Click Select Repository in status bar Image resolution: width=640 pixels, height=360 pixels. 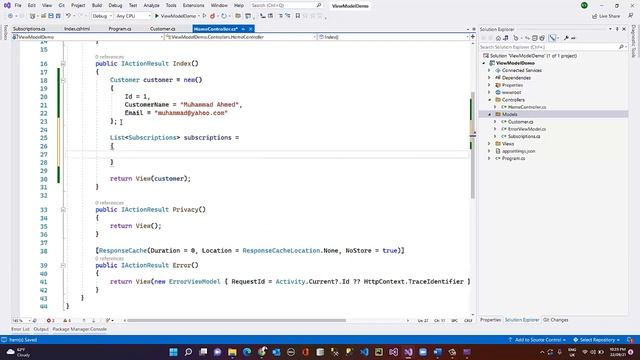pos(597,340)
